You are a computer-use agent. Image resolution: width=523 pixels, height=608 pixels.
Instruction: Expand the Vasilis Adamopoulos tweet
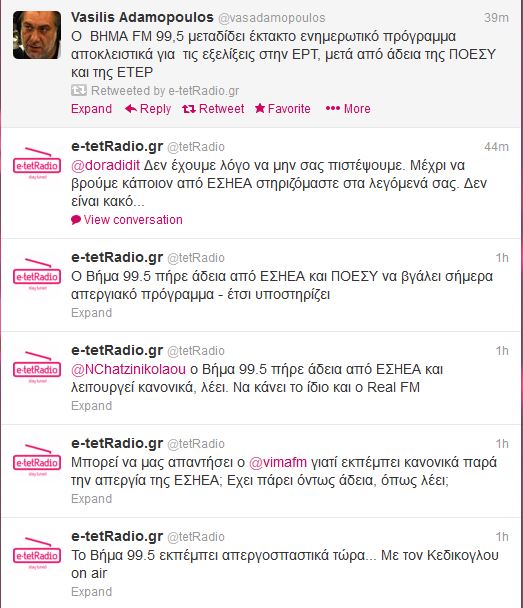[x=91, y=109]
